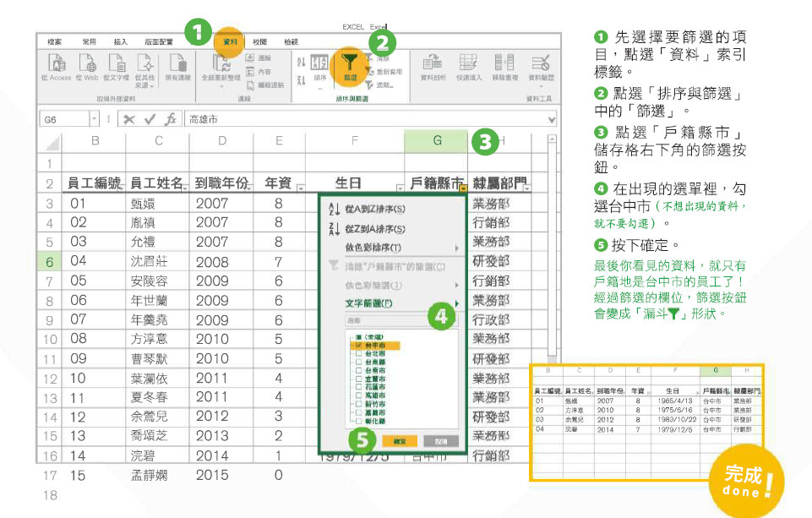Screen dimensions: 812x518
Task: Click the 取消 button in the filter menu
Action: click(441, 441)
